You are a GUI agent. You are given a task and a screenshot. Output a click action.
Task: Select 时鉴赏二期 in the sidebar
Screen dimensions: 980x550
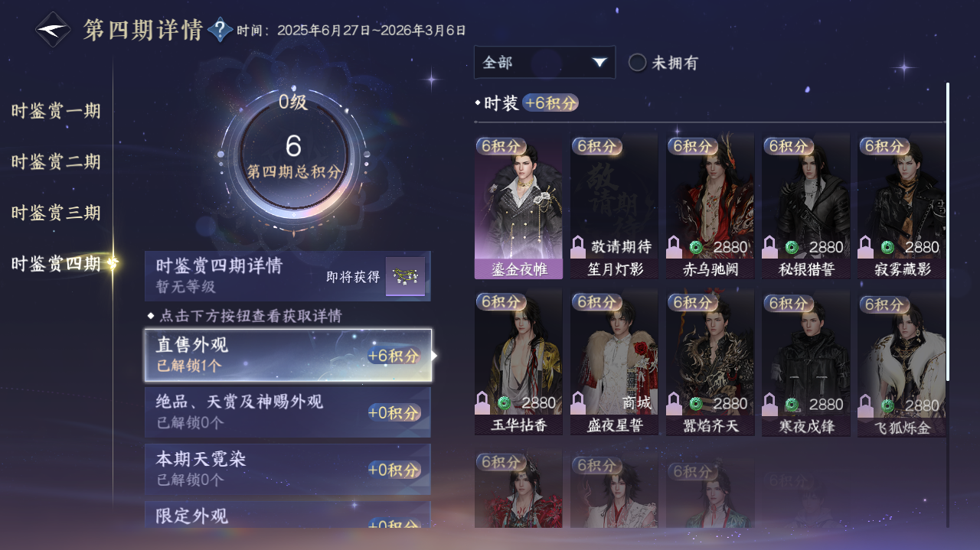pyautogui.click(x=56, y=162)
